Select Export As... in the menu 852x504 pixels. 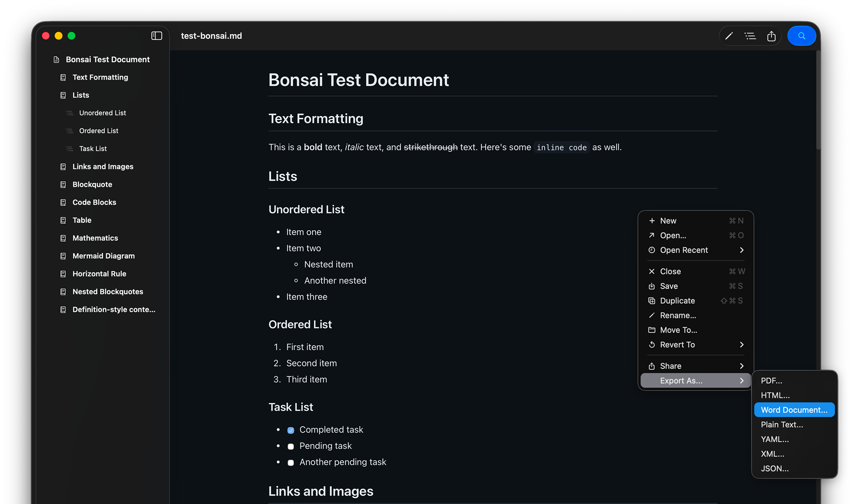696,381
